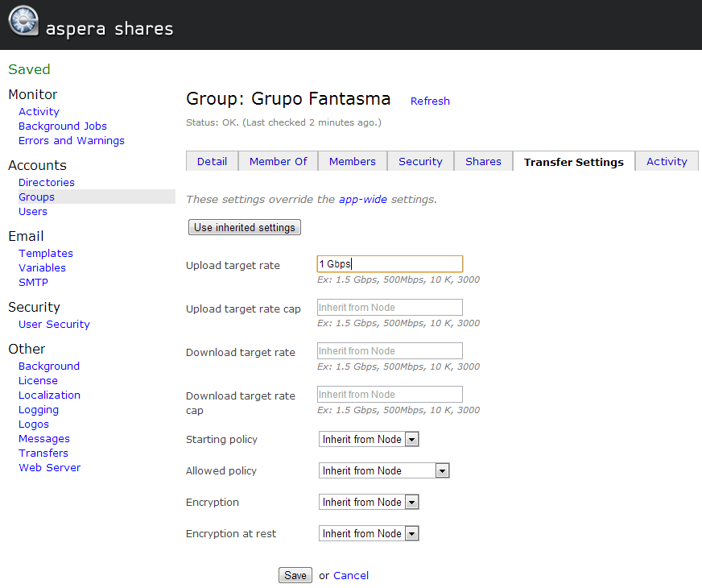Open Background settings under Other
Screen dimensions: 702x588
[49, 366]
